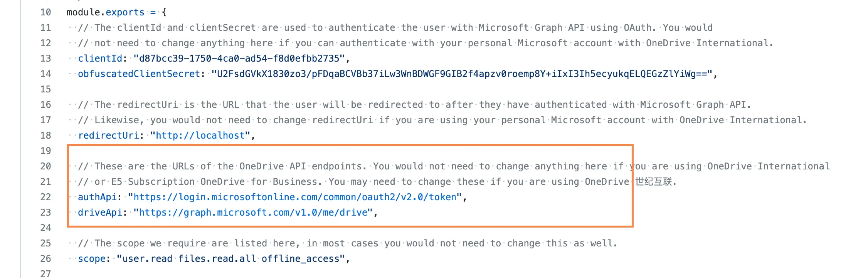Click the authApi property key
Screen dimensions: 868x278
pos(97,197)
